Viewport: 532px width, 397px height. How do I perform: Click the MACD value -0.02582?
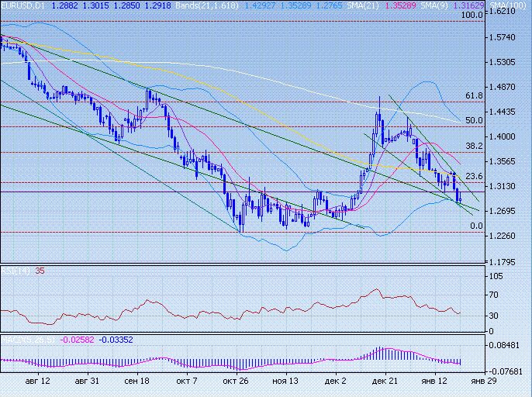(x=78, y=340)
